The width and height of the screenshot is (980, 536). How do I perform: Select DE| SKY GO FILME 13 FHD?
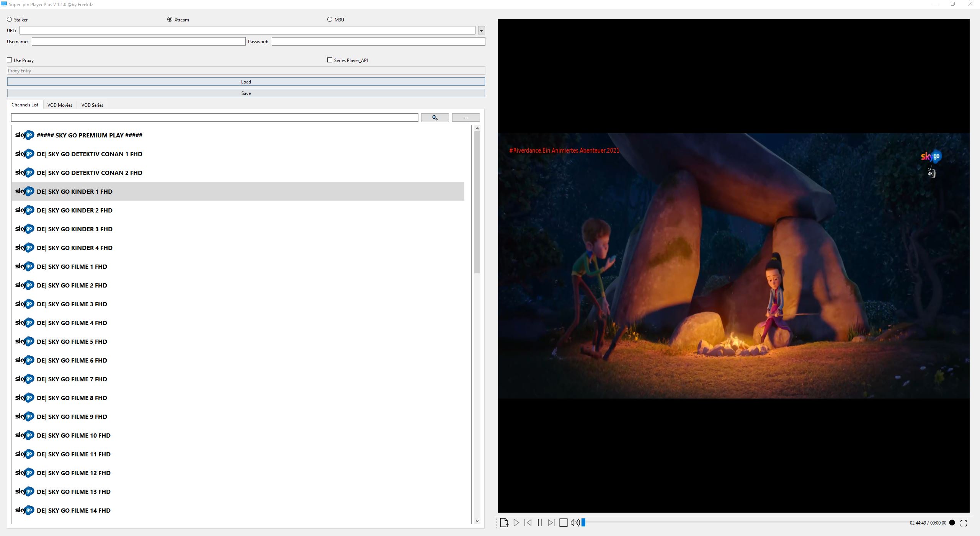coord(238,492)
